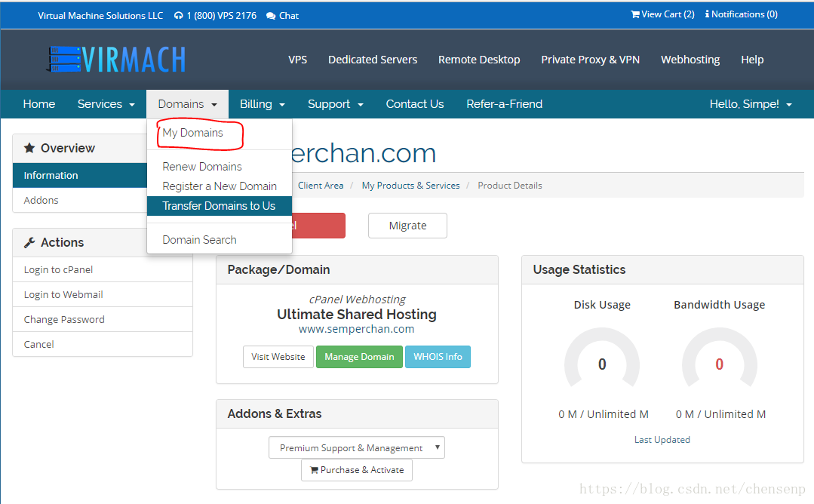Go to Home in the navbar
Viewport: 814px width, 504px height.
[x=39, y=104]
